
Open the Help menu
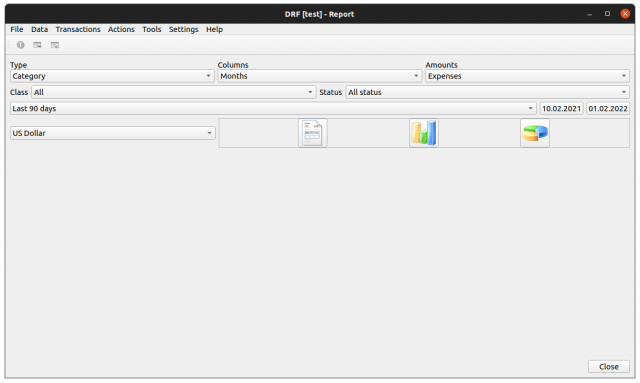click(x=214, y=29)
